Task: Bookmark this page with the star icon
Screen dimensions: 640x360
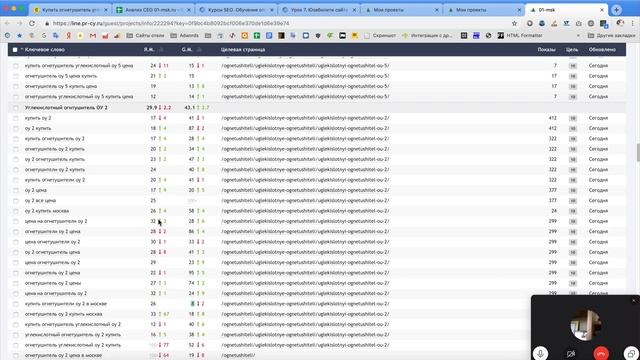Action: [514, 23]
